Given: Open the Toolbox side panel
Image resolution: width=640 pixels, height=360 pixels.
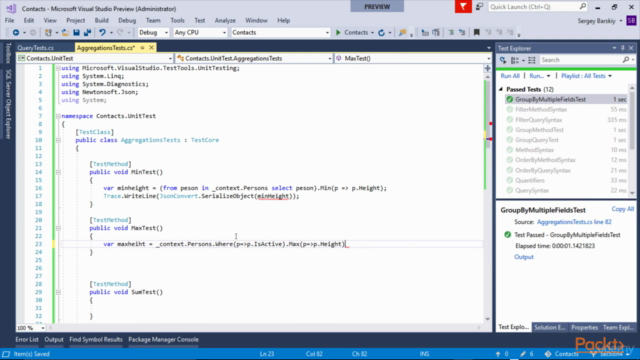Looking at the screenshot, I should (x=8, y=53).
